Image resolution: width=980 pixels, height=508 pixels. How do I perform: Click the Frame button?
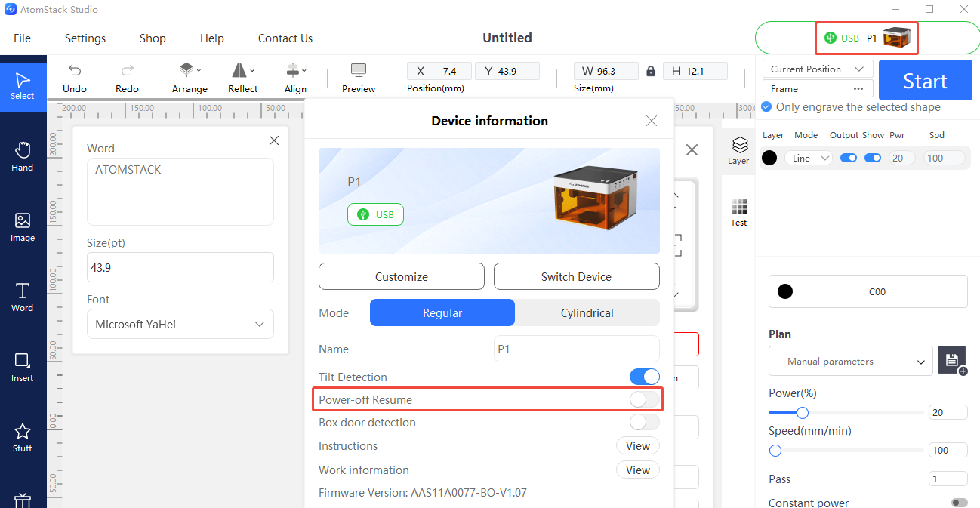(x=818, y=88)
